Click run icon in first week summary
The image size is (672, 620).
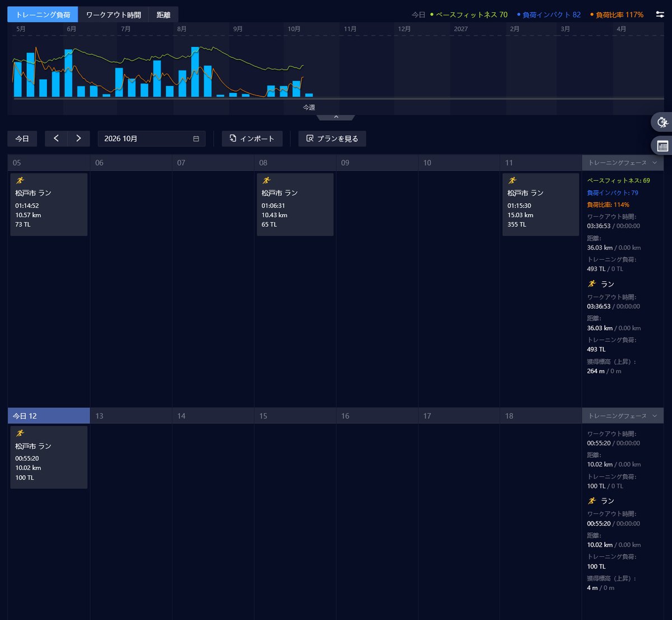(x=592, y=284)
